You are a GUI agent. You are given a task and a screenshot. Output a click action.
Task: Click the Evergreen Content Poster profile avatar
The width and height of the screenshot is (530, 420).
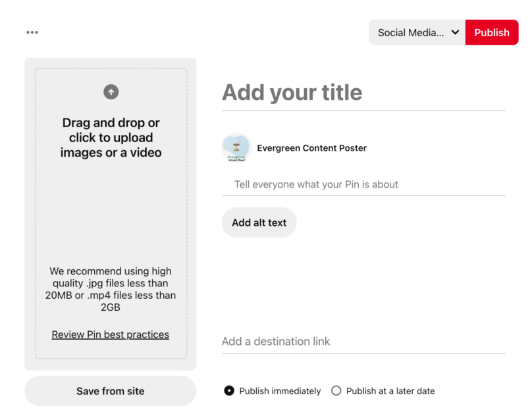[236, 148]
